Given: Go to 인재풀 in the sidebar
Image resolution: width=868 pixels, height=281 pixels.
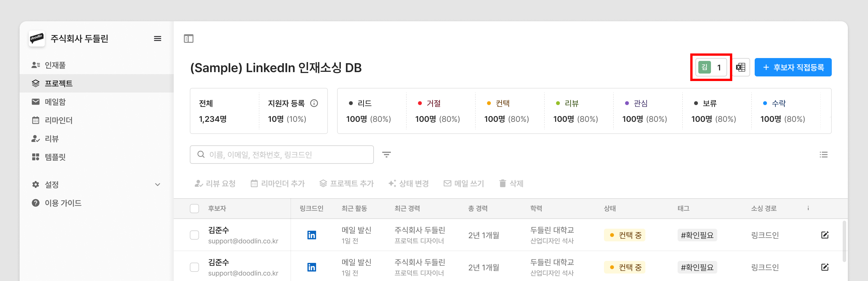Looking at the screenshot, I should 55,65.
